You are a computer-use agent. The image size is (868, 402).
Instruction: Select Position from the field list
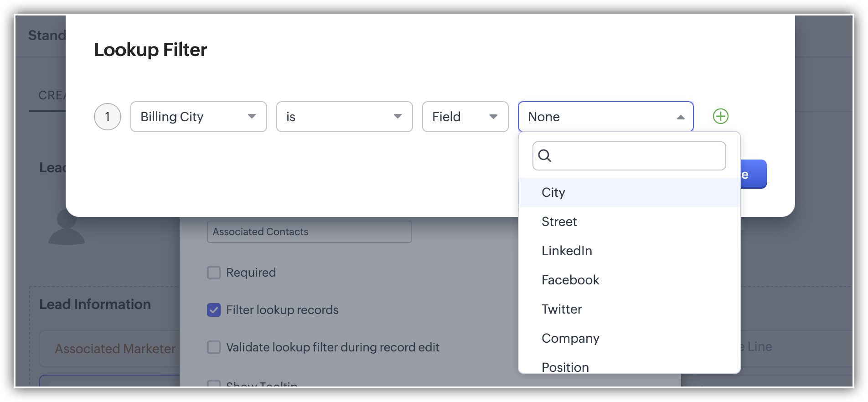[565, 366]
